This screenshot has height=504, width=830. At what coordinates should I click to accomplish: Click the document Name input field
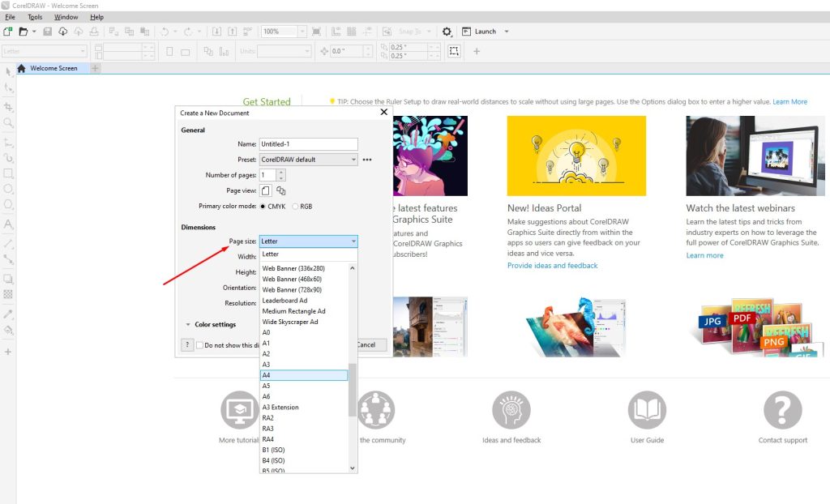click(x=308, y=144)
